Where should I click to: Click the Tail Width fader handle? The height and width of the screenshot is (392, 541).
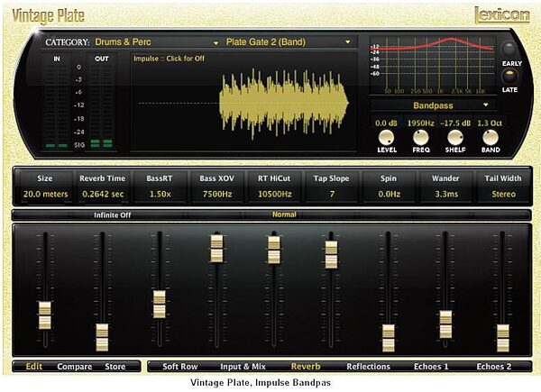[x=503, y=338]
